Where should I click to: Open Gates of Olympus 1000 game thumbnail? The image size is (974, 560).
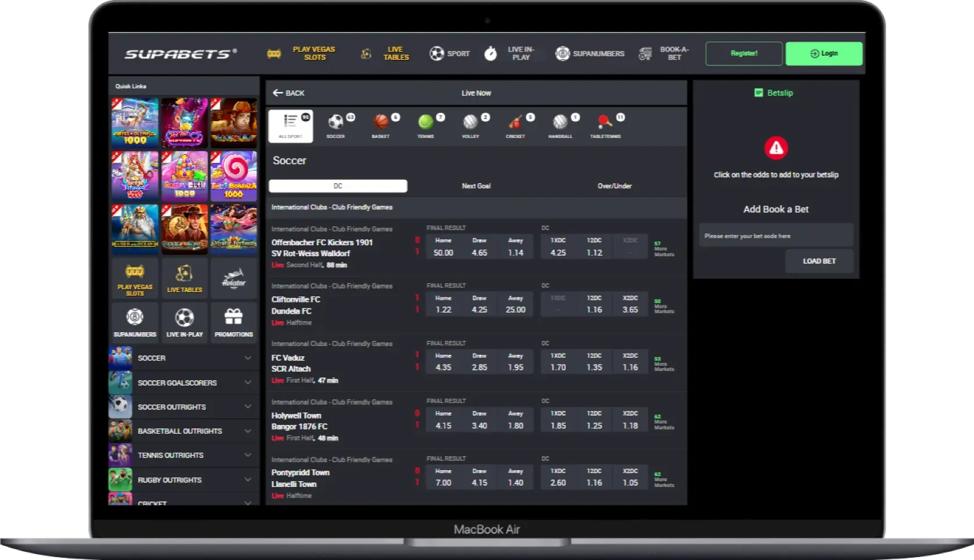coord(135,122)
